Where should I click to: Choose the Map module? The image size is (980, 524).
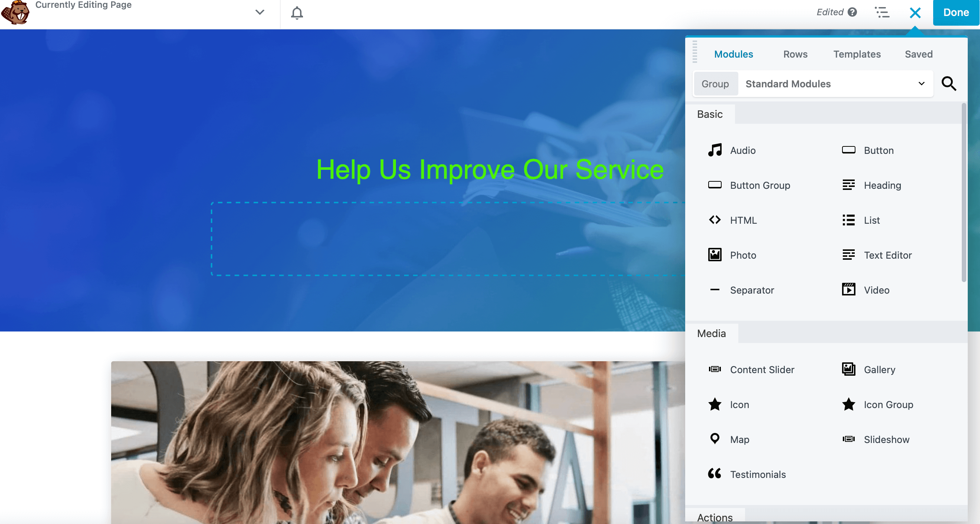pyautogui.click(x=739, y=439)
